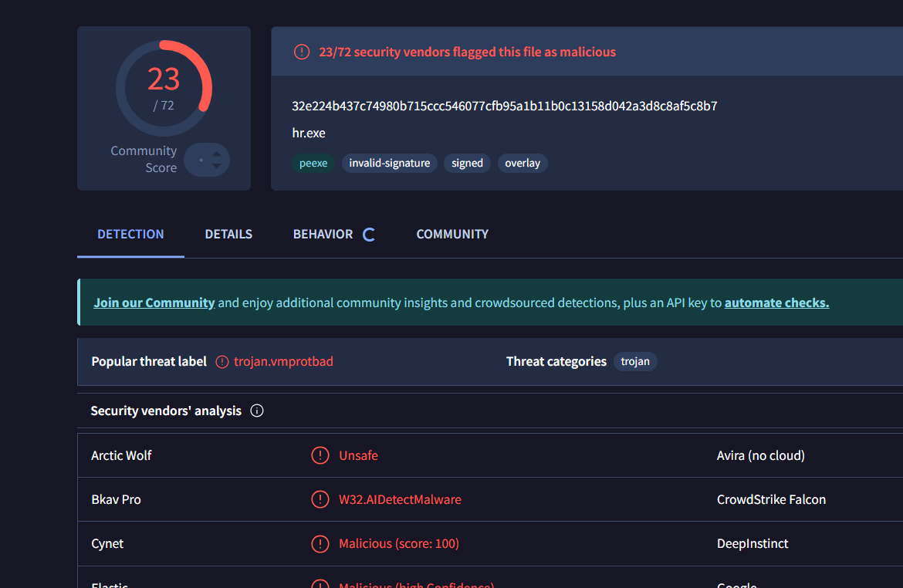Click the warning icon beside the 23/72 flagged banner

[x=301, y=52]
